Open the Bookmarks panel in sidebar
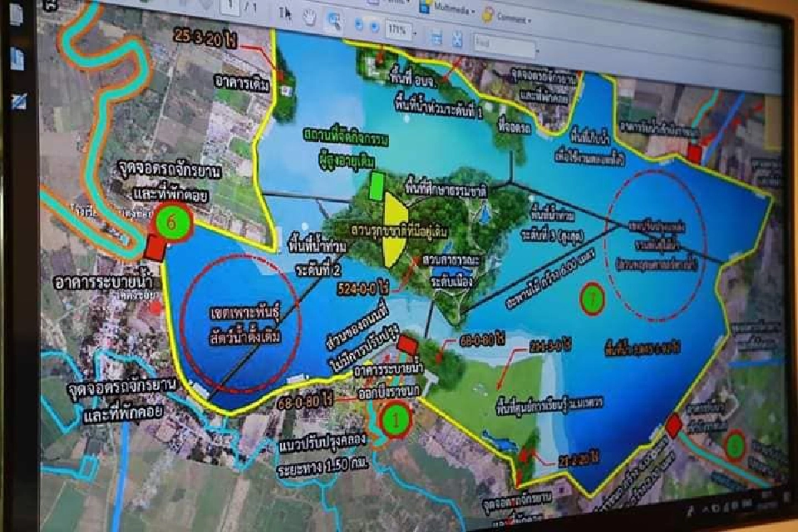The height and width of the screenshot is (532, 798). click(17, 60)
